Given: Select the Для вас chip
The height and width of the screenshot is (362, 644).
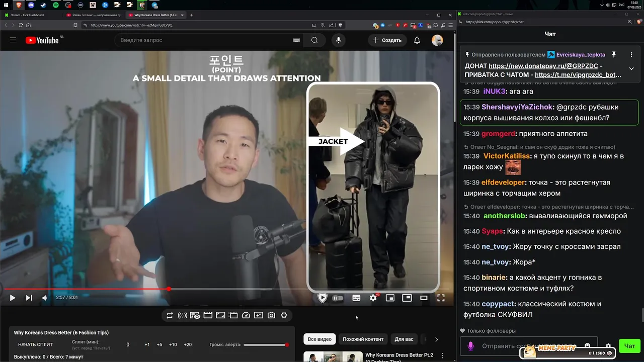Looking at the screenshot, I should click(x=404, y=339).
